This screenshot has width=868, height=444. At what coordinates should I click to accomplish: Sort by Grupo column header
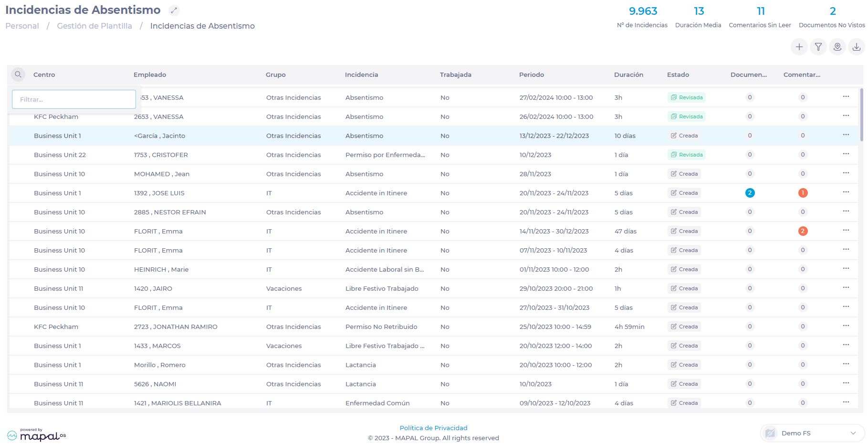point(276,74)
